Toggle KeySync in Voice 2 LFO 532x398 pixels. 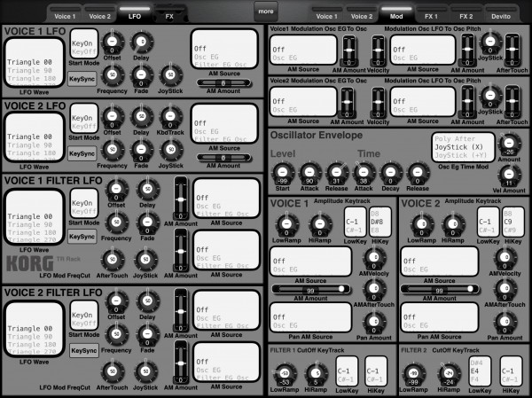[x=82, y=153]
